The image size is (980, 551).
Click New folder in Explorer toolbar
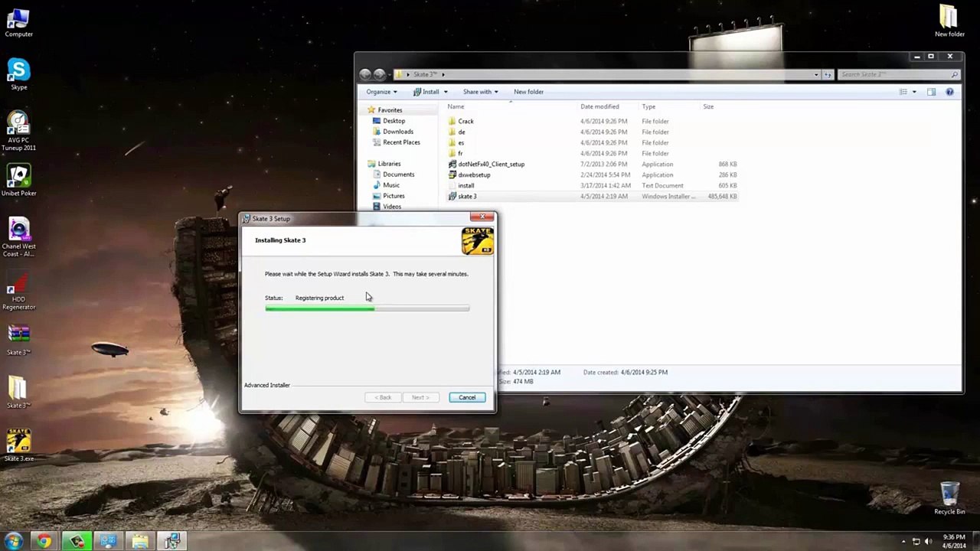point(528,92)
